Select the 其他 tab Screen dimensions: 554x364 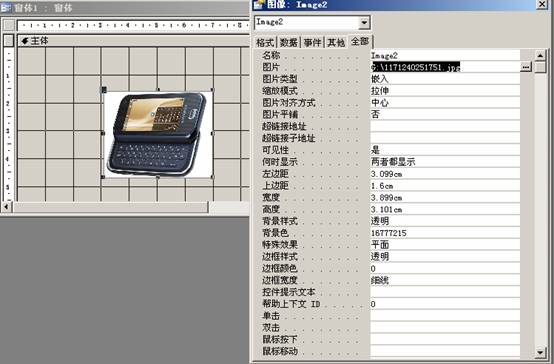pyautogui.click(x=336, y=42)
